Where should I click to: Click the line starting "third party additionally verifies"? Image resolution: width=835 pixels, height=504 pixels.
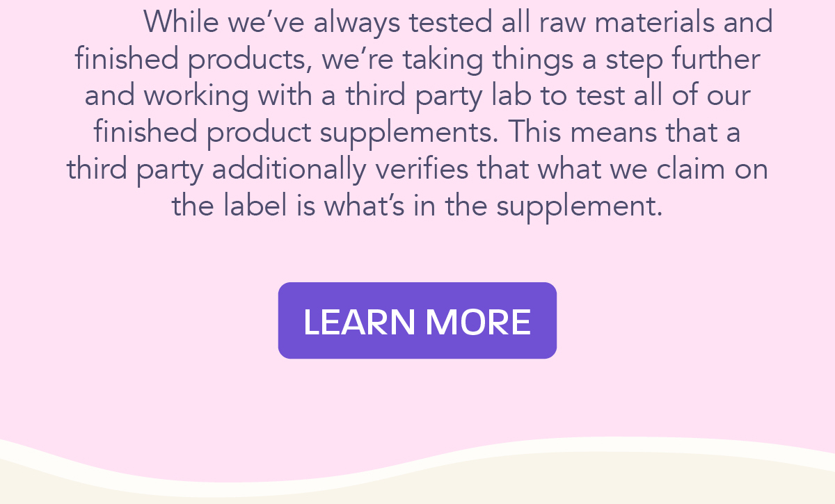pos(417,170)
